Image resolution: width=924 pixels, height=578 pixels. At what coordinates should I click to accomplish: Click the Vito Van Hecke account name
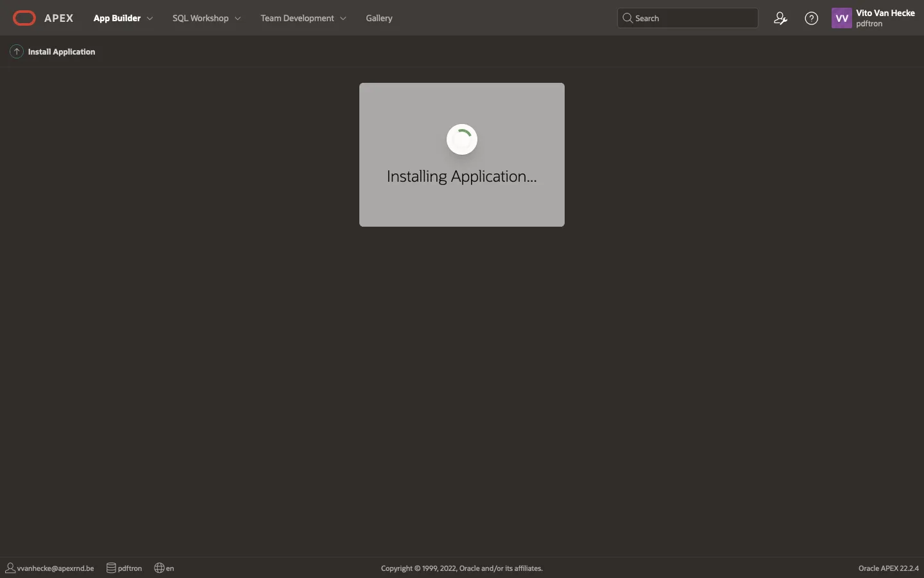pyautogui.click(x=885, y=13)
